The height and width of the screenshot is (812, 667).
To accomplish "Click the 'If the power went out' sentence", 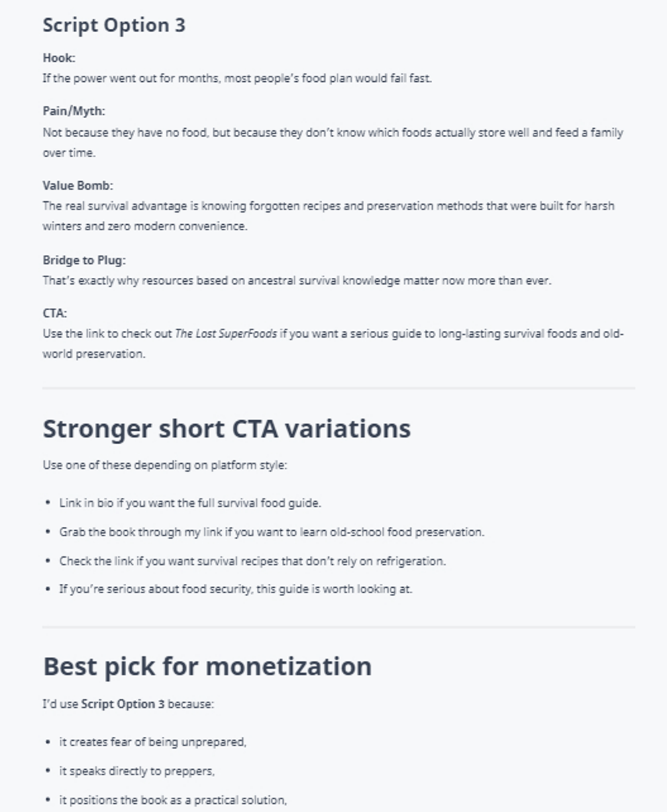I will coord(237,79).
